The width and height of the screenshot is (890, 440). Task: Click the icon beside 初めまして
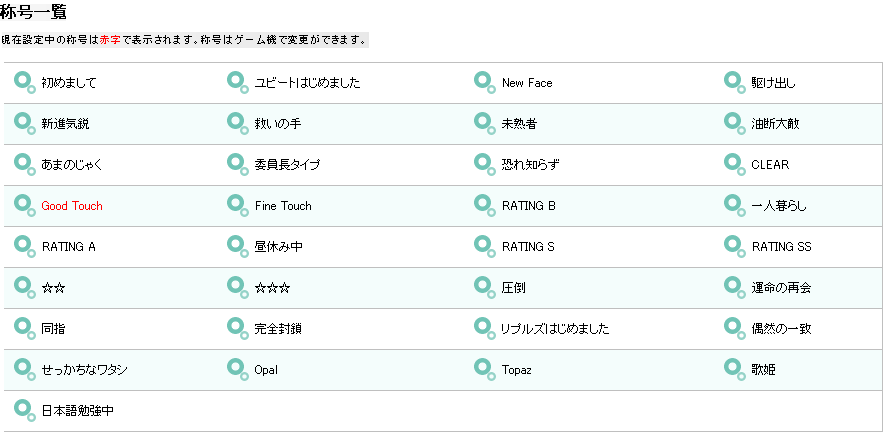[x=25, y=82]
